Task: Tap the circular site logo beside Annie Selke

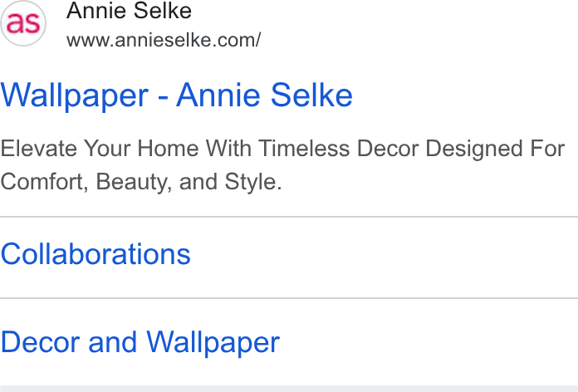Action: (23, 23)
